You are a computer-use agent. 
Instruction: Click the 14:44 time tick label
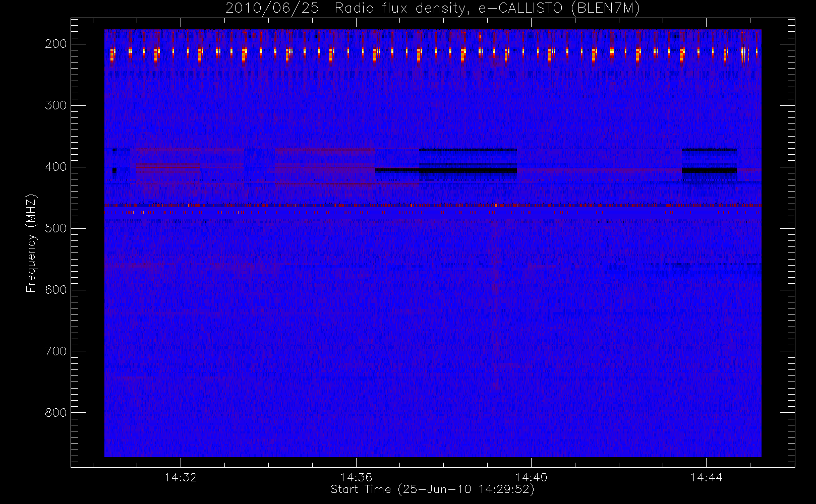click(706, 477)
